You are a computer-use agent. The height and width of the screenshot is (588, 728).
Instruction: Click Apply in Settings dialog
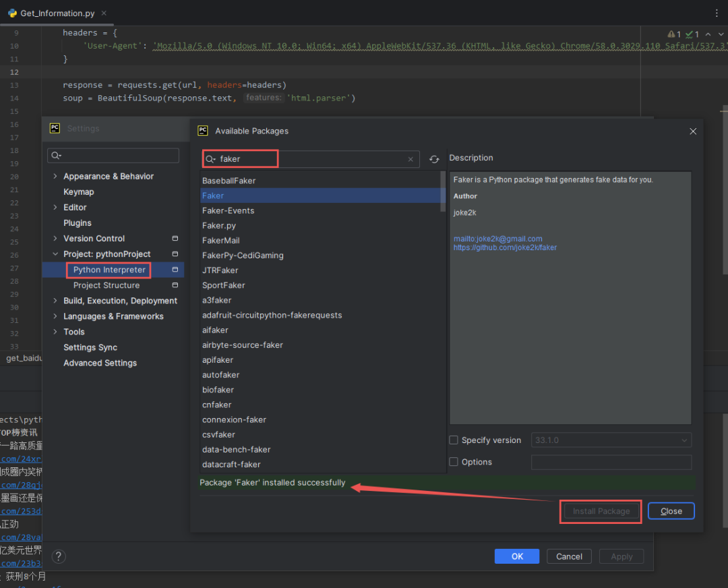point(621,556)
